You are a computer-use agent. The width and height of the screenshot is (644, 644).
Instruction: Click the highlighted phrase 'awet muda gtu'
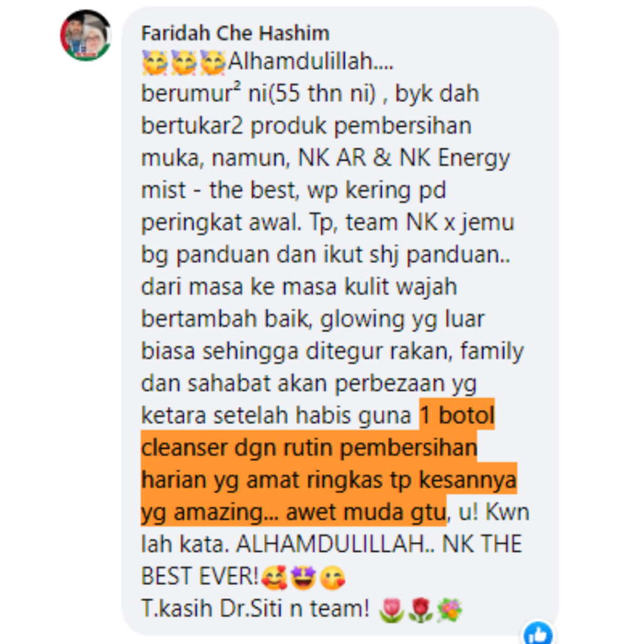click(366, 512)
